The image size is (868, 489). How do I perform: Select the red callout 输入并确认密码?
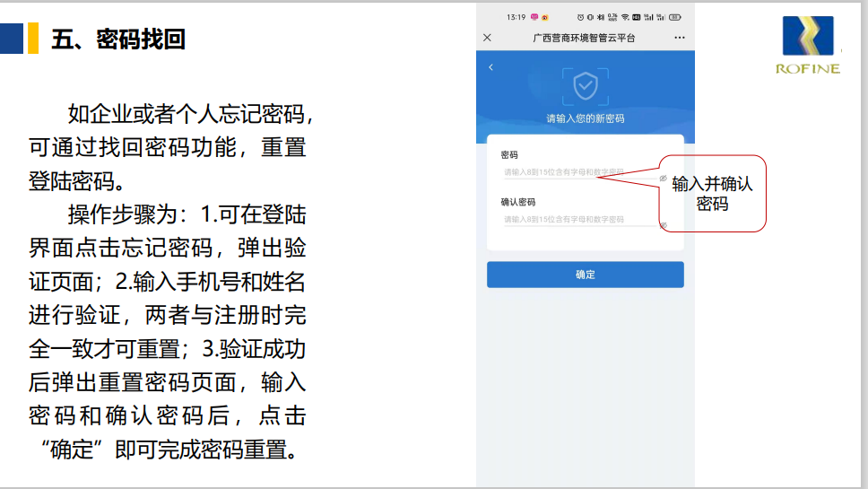pos(713,194)
